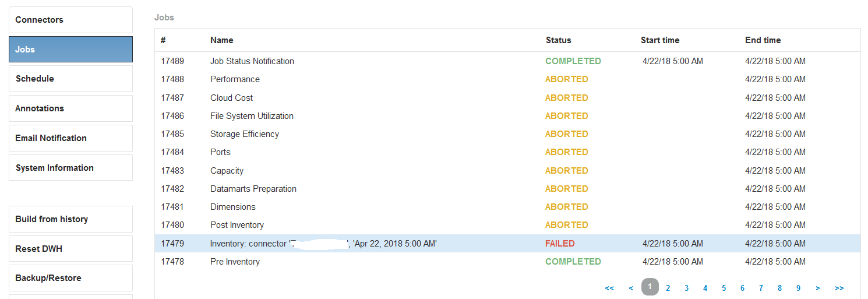Jump to last page with >> link
Image resolution: width=868 pixels, height=299 pixels.
point(839,288)
